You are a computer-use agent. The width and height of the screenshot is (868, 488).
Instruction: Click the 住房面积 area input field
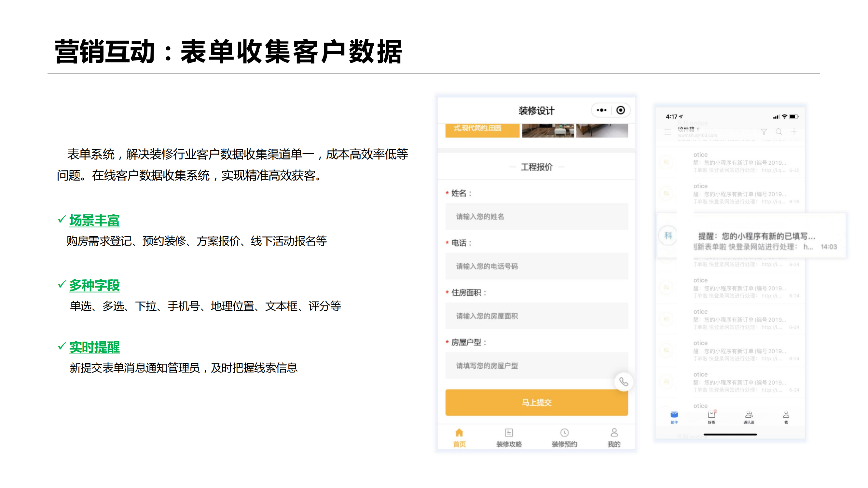[x=536, y=316]
